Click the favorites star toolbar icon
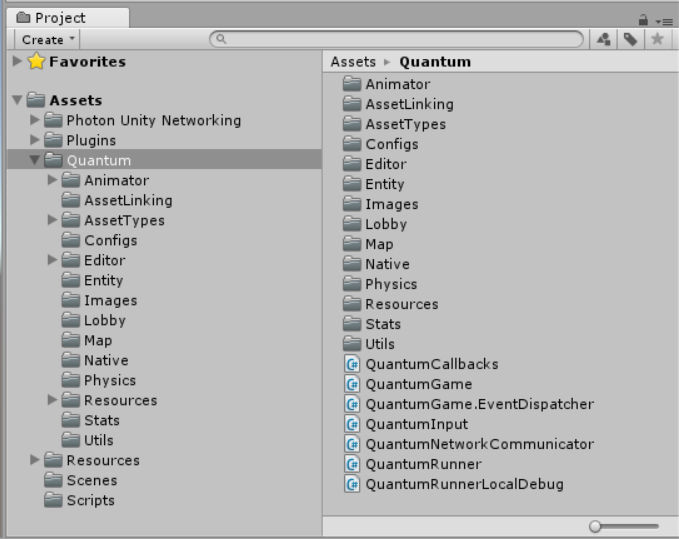Viewport: 679px width, 539px height. click(x=657, y=39)
